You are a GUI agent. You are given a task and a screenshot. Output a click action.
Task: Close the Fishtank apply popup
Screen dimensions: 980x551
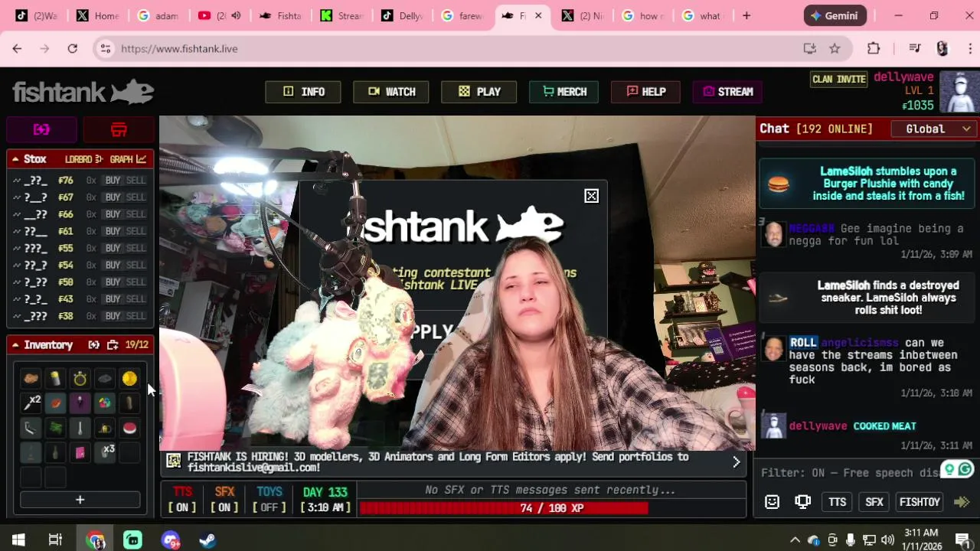(591, 197)
